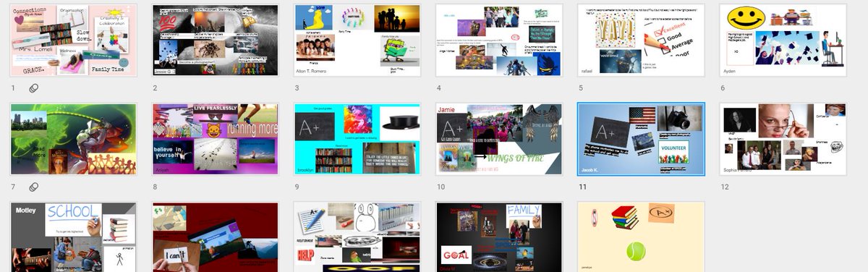Pick slide 7 with green Genji artwork
The width and height of the screenshot is (868, 272).
[73, 139]
